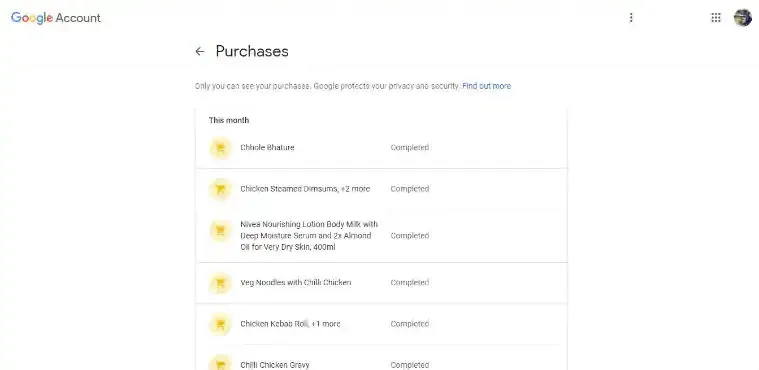Image resolution: width=759 pixels, height=370 pixels.
Task: Click Completed status for Veg Noodles
Action: (x=410, y=283)
